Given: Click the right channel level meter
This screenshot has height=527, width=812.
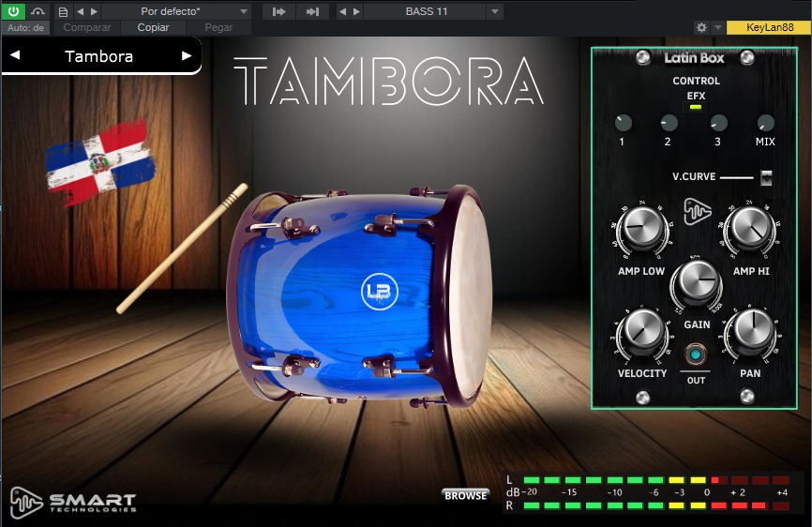Looking at the screenshot, I should point(656,505).
